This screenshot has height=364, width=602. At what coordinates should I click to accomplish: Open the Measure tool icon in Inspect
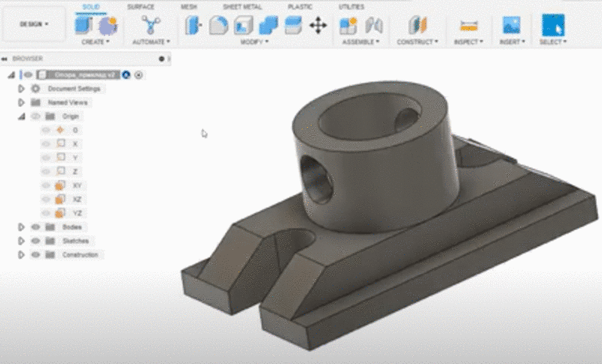tap(468, 25)
